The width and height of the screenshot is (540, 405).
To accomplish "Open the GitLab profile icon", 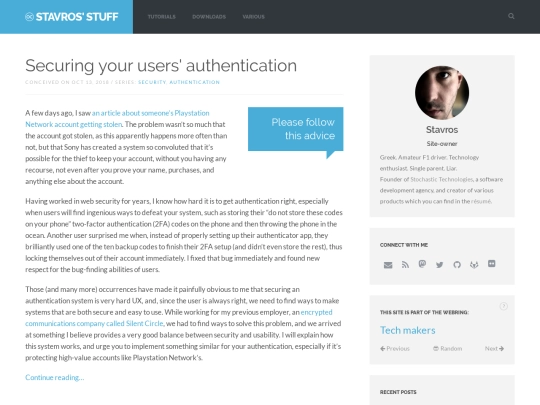I will click(474, 264).
